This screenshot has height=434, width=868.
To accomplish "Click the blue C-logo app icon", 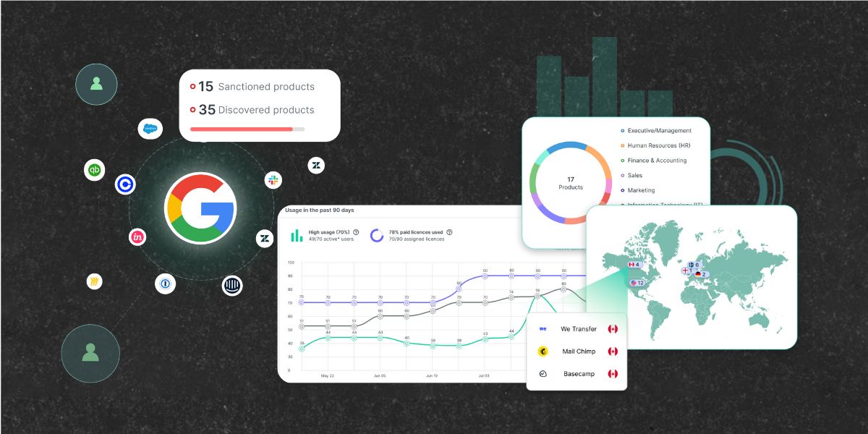I will (x=125, y=184).
